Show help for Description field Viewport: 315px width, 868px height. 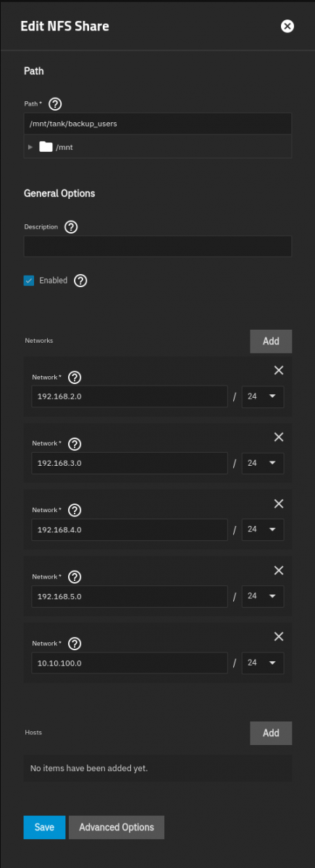[71, 227]
